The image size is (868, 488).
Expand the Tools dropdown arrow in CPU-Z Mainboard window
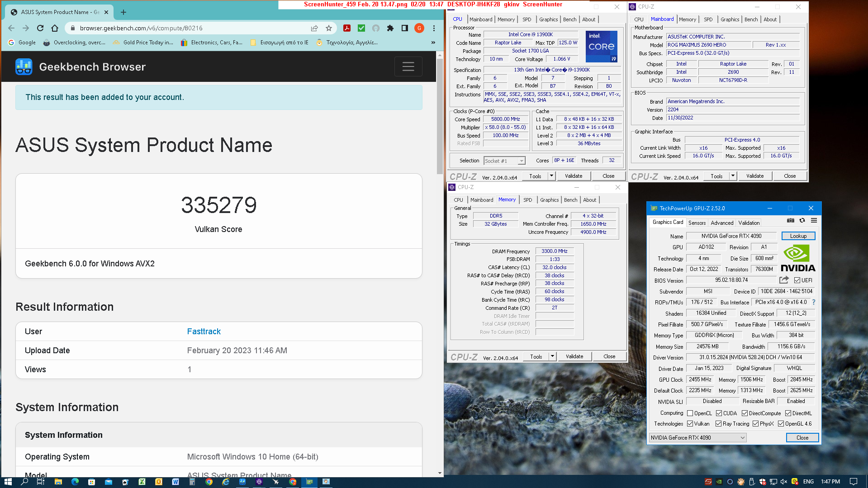[x=733, y=176]
